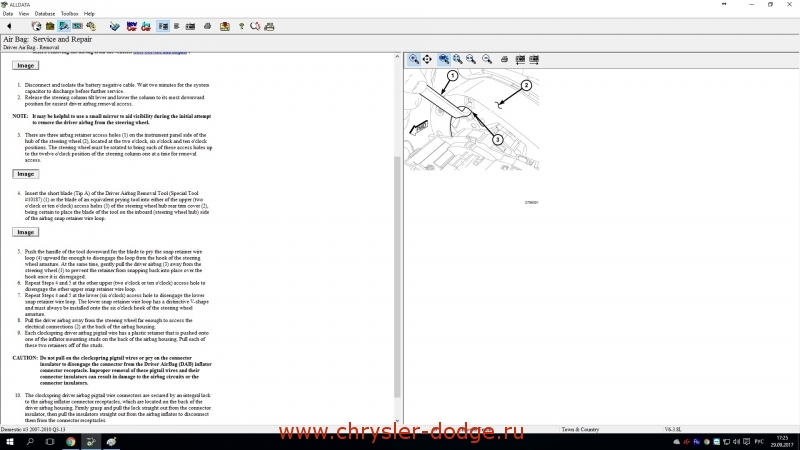Image resolution: width=800 pixels, height=450 pixels.
Task: Click 'Town & Country' in status bar
Action: 580,430
